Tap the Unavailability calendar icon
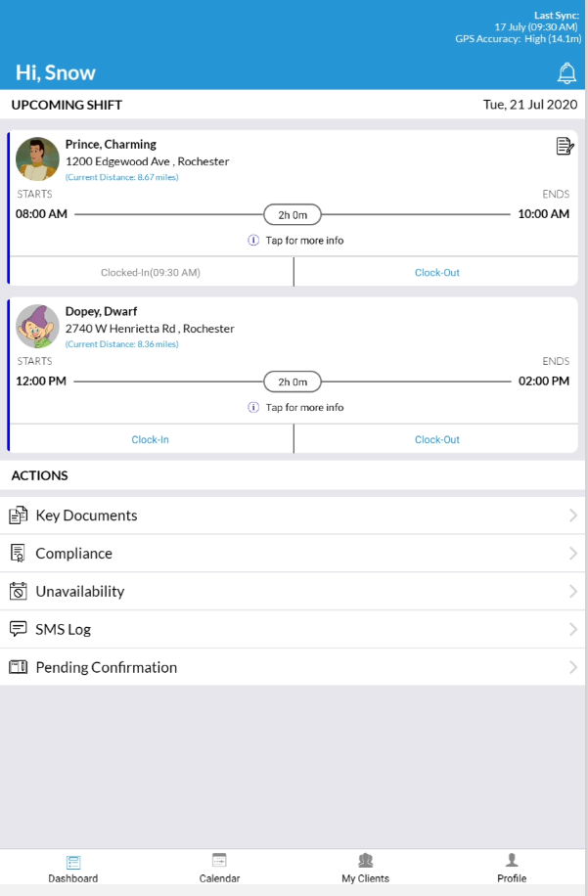Viewport: 588px width, 896px height. click(x=18, y=592)
